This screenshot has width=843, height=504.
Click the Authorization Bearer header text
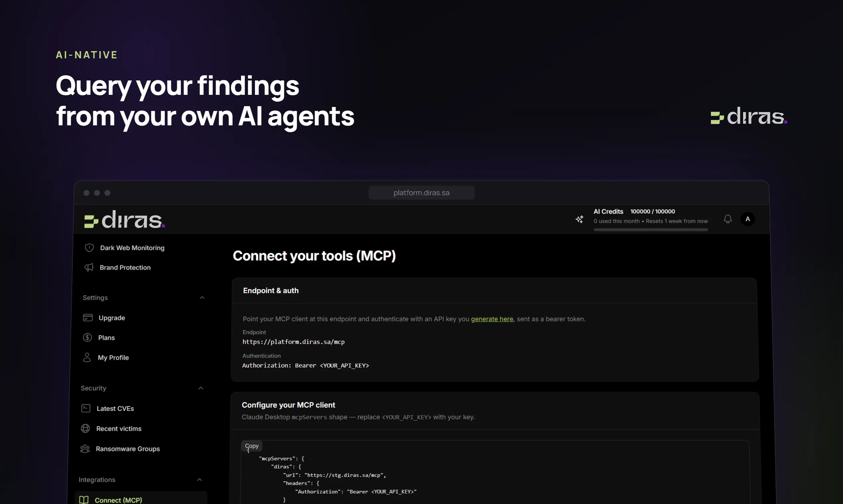pyautogui.click(x=306, y=365)
